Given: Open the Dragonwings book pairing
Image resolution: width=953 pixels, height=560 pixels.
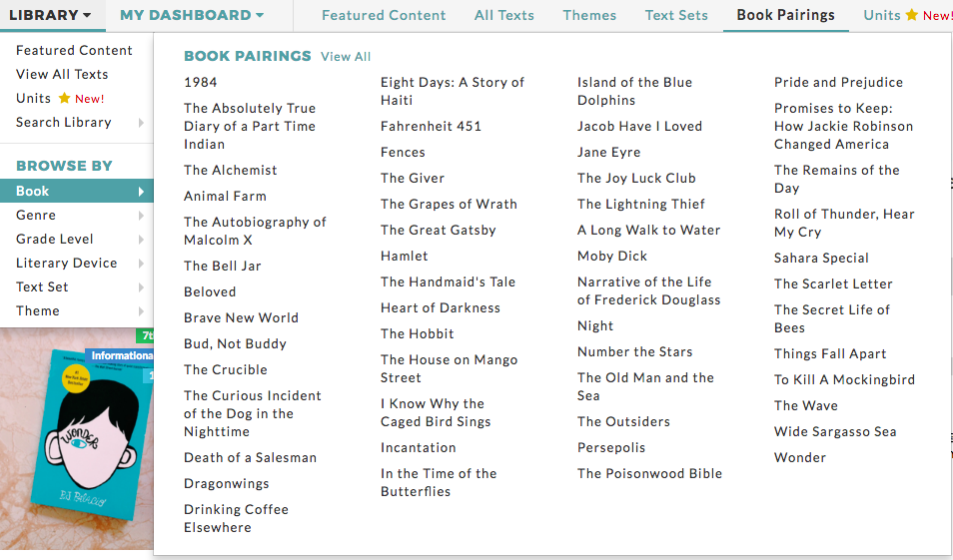Looking at the screenshot, I should [x=227, y=484].
